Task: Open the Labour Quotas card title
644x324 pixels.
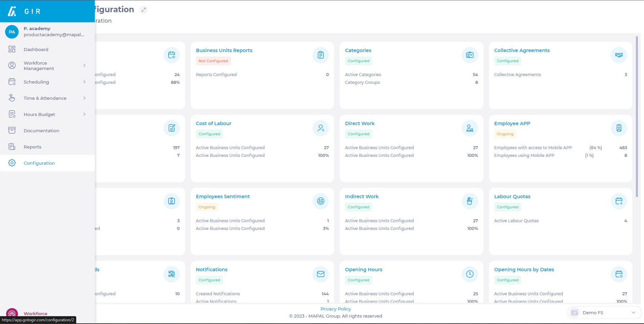Action: pyautogui.click(x=512, y=196)
